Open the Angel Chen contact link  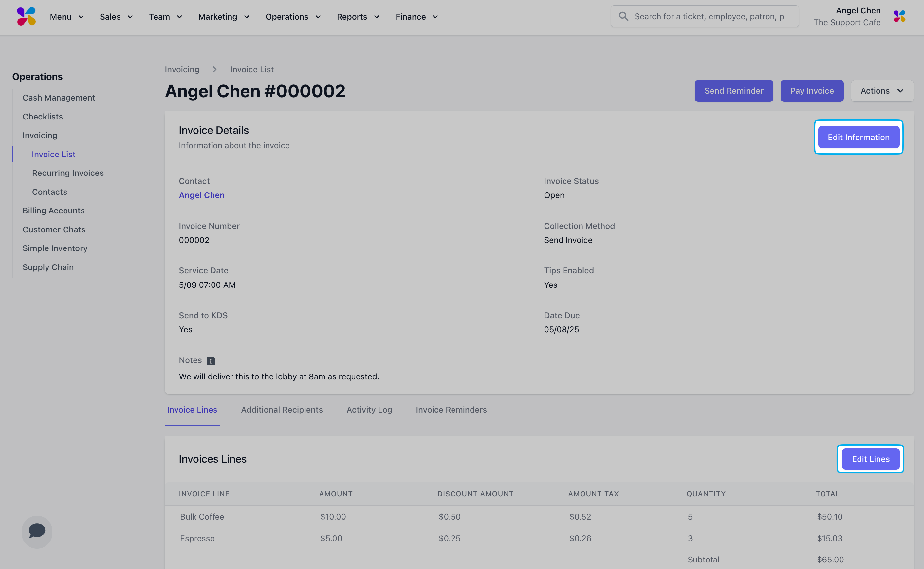coord(201,195)
